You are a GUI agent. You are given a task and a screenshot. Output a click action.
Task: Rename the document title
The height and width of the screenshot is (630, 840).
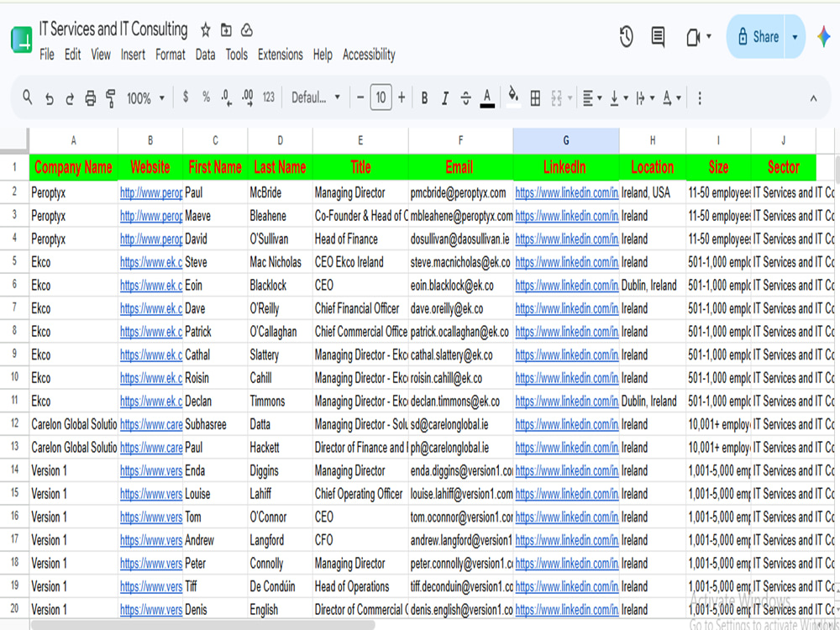coord(113,29)
